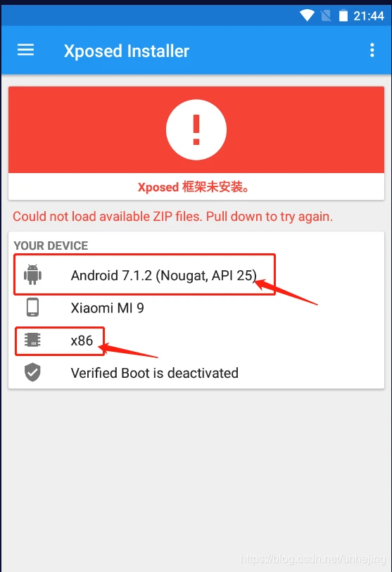Screen dimensions: 392x572
Task: Tap the no-SIM status bar icon
Action: click(326, 15)
